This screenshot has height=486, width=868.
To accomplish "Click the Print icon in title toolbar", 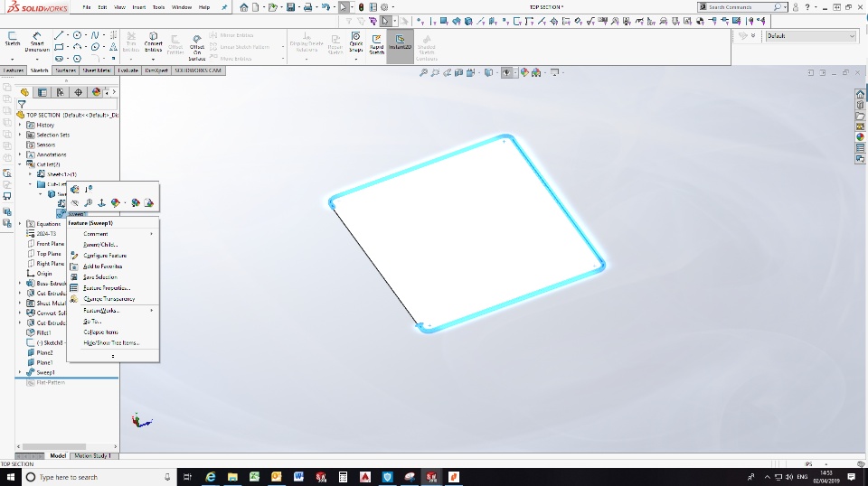I will pyautogui.click(x=308, y=7).
